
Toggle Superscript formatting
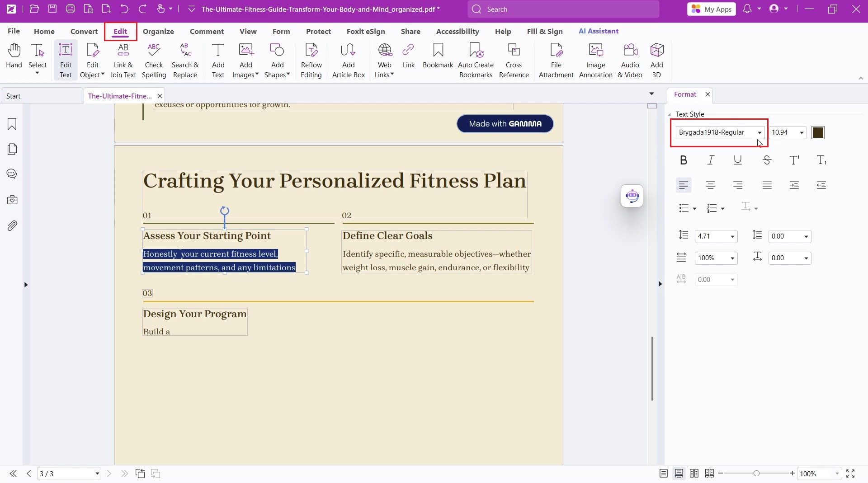coord(794,160)
